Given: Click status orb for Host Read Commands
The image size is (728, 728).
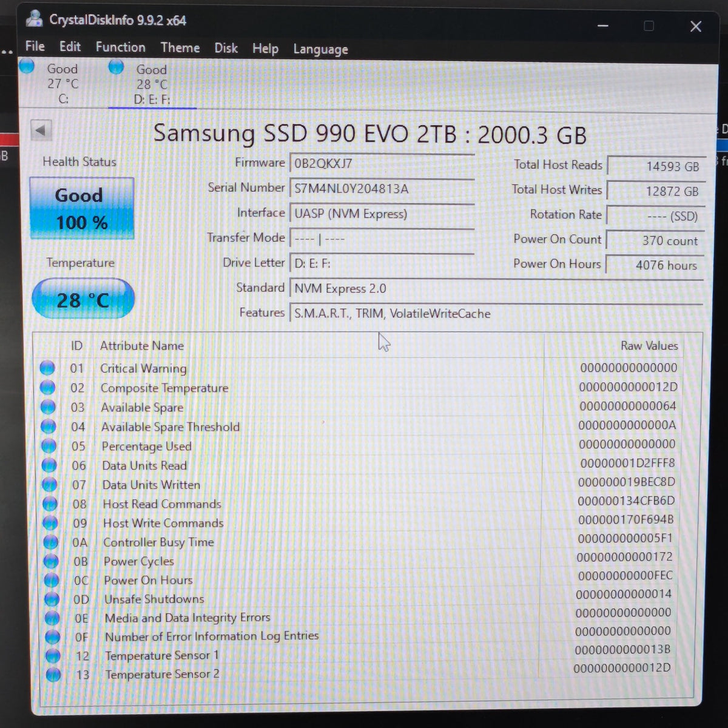Looking at the screenshot, I should [x=50, y=504].
